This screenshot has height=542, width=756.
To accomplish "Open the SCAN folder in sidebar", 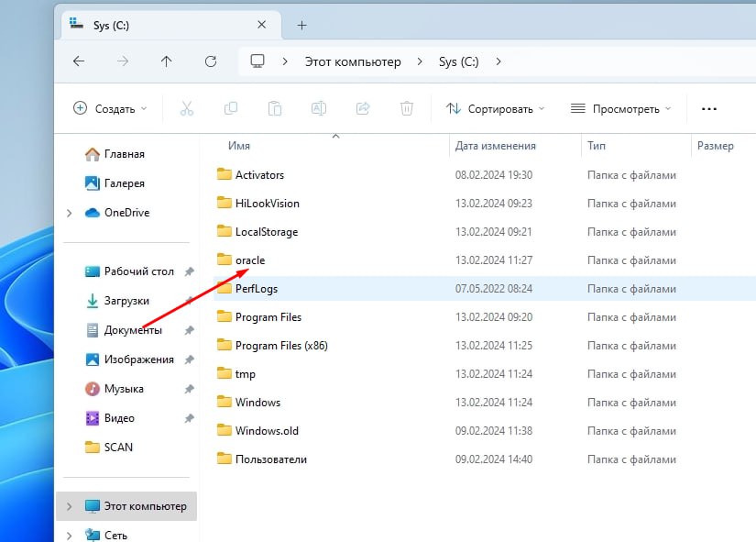I will point(109,448).
